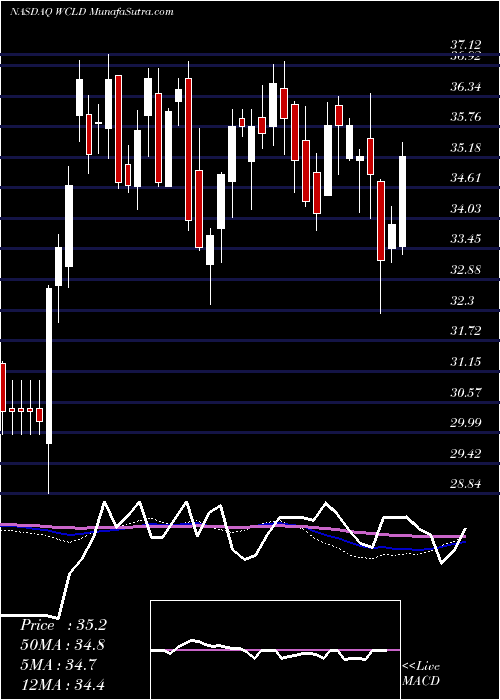Click the 31.72 price axis label

click(466, 330)
